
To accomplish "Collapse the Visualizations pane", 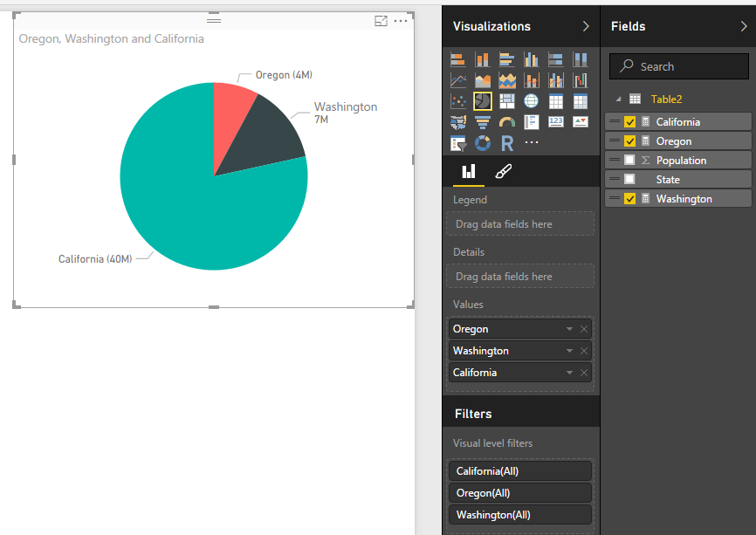I will 586,26.
